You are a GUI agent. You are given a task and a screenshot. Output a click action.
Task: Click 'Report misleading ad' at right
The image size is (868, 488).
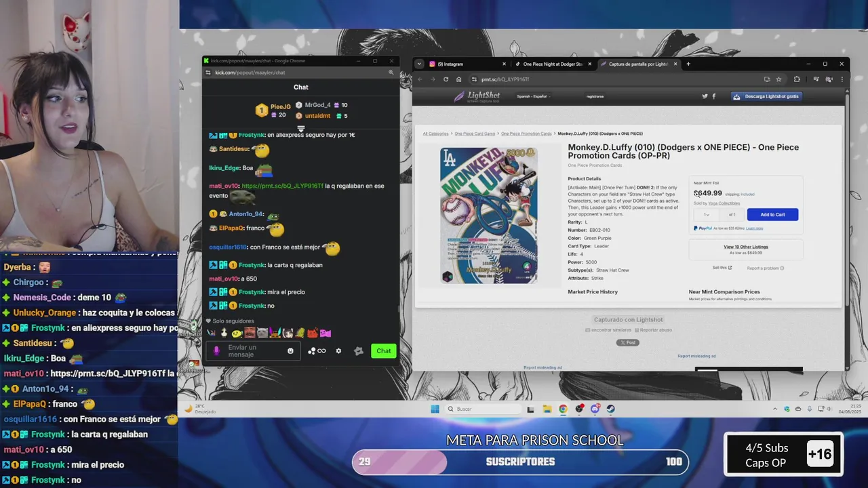(696, 356)
